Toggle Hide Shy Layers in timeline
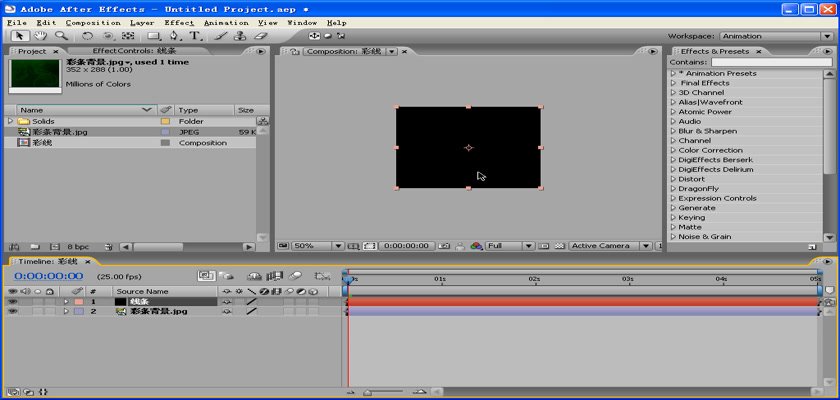 coord(254,276)
